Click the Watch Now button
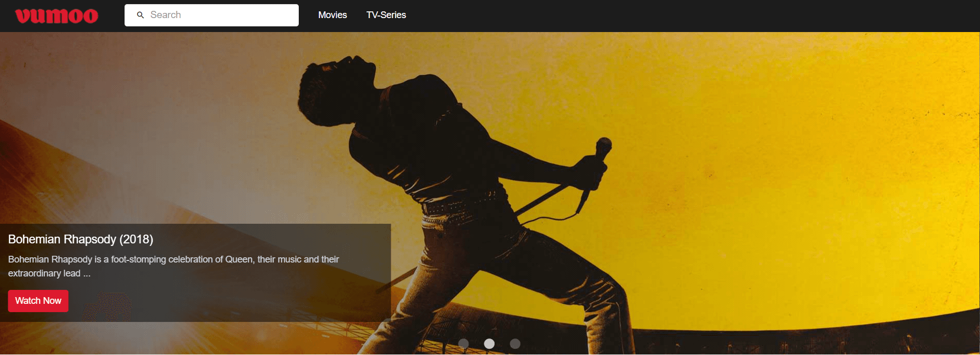Screen dimensions: 980x355 pyautogui.click(x=38, y=301)
